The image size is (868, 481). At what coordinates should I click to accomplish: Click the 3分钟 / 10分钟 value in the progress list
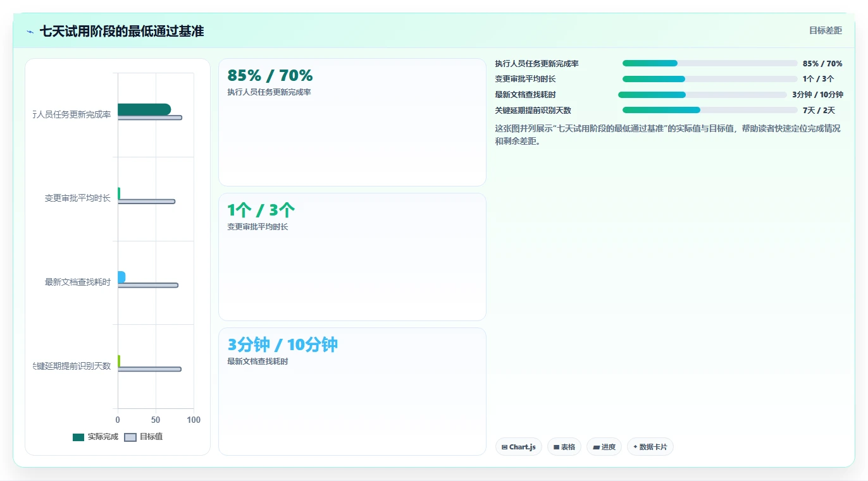(817, 95)
